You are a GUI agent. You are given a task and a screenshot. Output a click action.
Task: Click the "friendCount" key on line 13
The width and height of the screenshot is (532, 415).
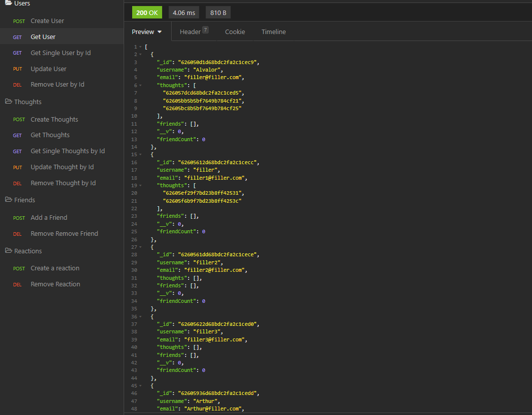(x=177, y=139)
